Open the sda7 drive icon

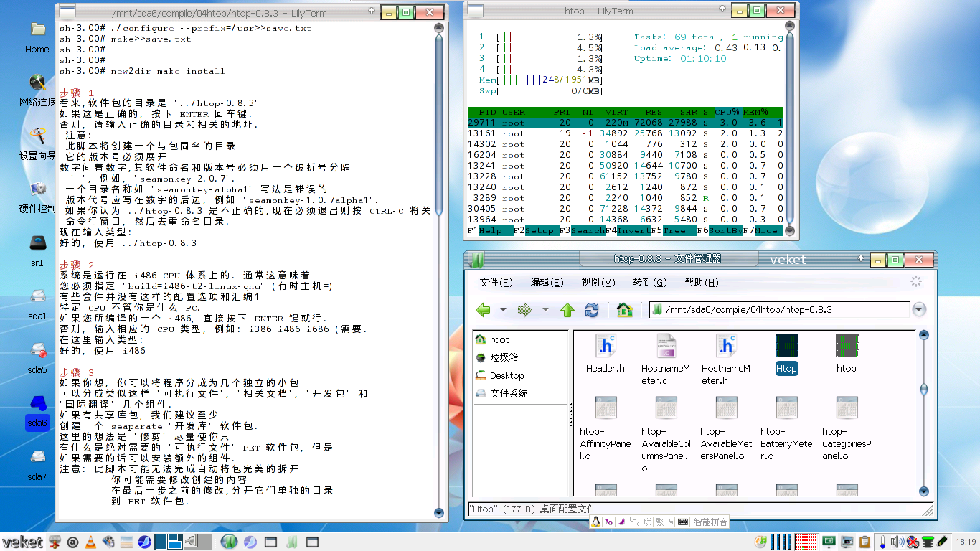point(37,457)
